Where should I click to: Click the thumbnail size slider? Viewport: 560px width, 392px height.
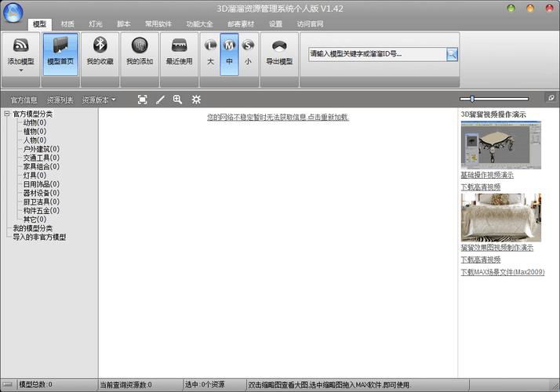(x=499, y=99)
